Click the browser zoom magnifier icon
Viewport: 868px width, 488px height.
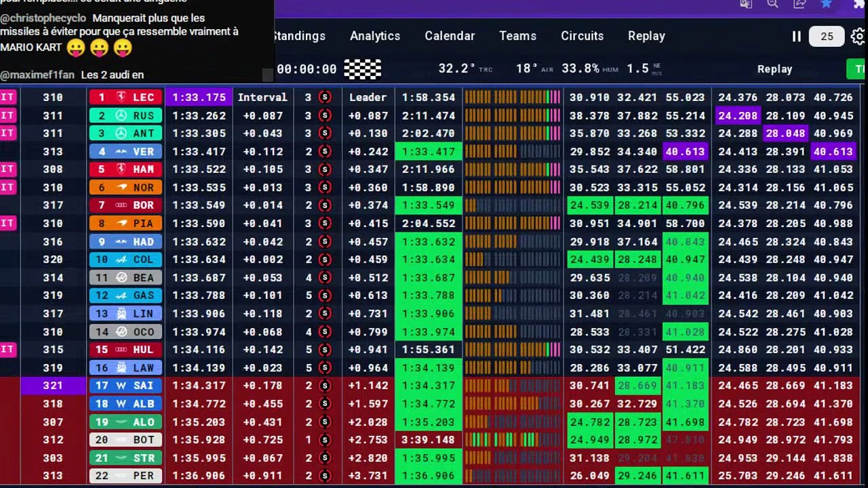tap(772, 3)
